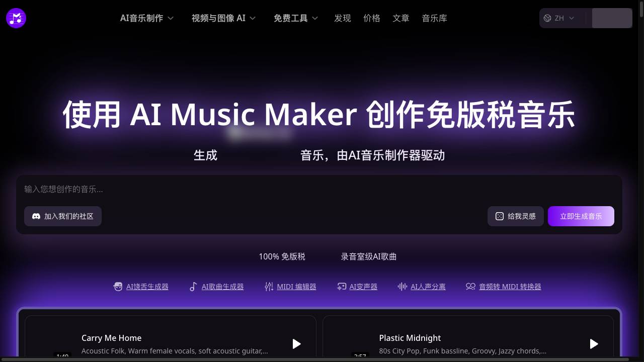Image resolution: width=644 pixels, height=362 pixels.
Task: Click the Discord icon in community button
Action: coord(36,216)
